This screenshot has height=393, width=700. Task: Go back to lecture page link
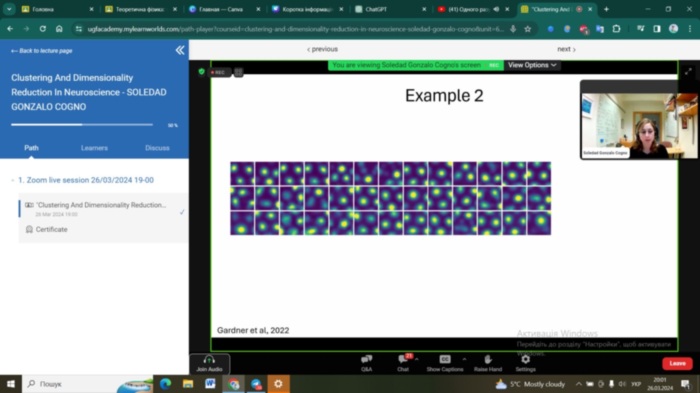pos(42,51)
